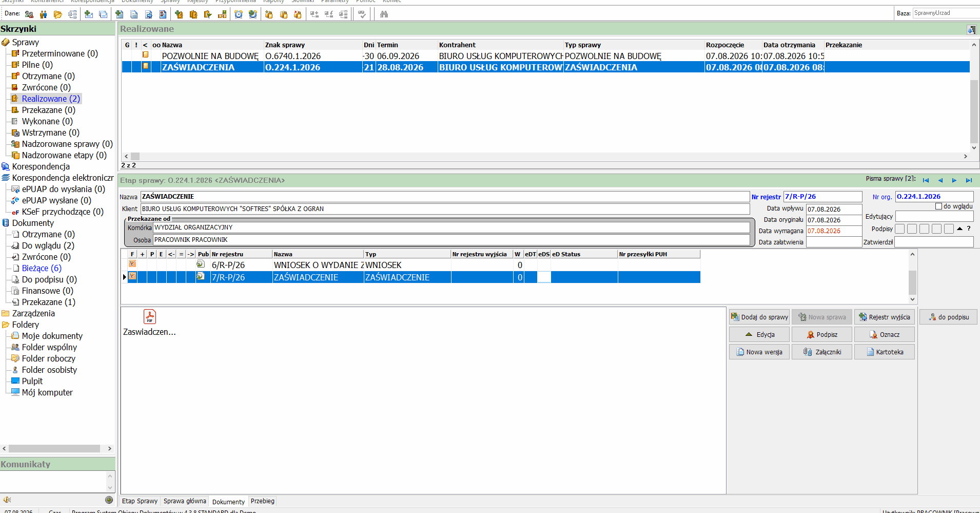980x513 pixels.
Task: Click the two-users icon after Dane label
Action: click(29, 14)
